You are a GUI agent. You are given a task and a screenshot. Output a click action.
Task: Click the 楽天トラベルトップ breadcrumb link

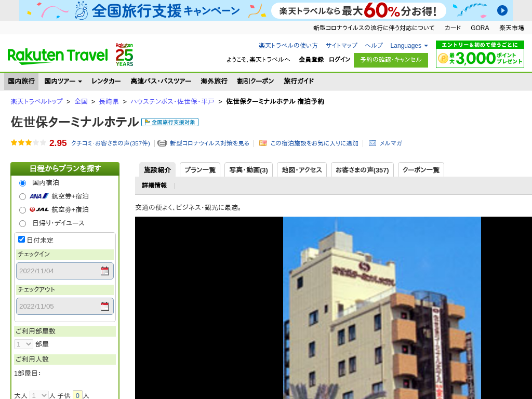point(37,101)
